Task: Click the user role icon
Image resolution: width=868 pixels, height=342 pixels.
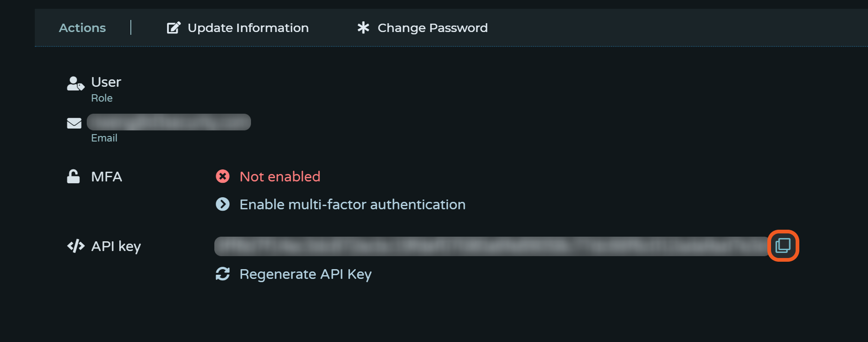Action: pyautogui.click(x=75, y=84)
